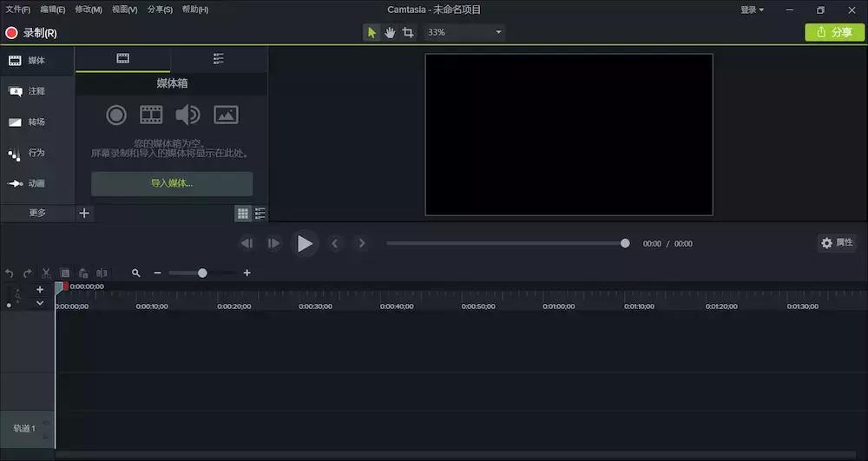This screenshot has height=461, width=868.
Task: Select the 轨道 1 track header
Action: [27, 429]
